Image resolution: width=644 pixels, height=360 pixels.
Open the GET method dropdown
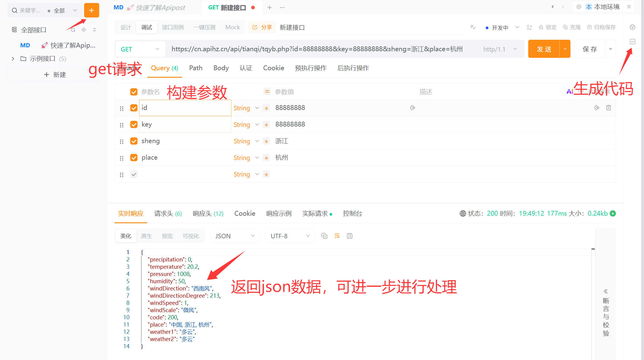[x=140, y=49]
